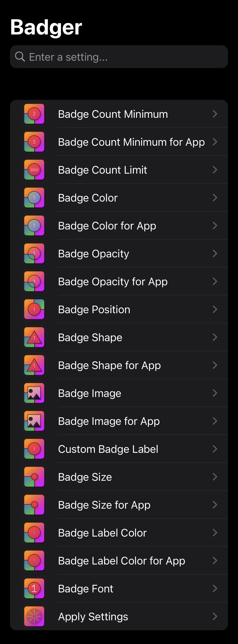This screenshot has height=644, width=238.
Task: Tap the Apply Settings spinner icon
Action: coord(34,617)
